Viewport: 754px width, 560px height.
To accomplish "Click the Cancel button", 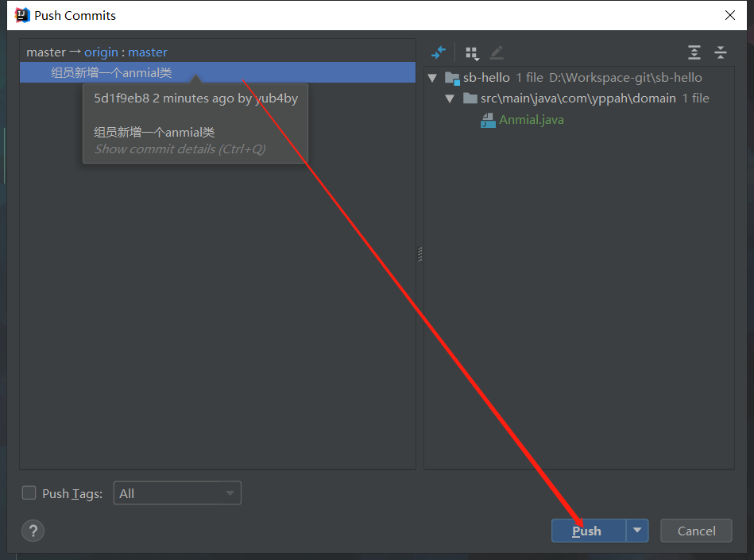I will [696, 531].
